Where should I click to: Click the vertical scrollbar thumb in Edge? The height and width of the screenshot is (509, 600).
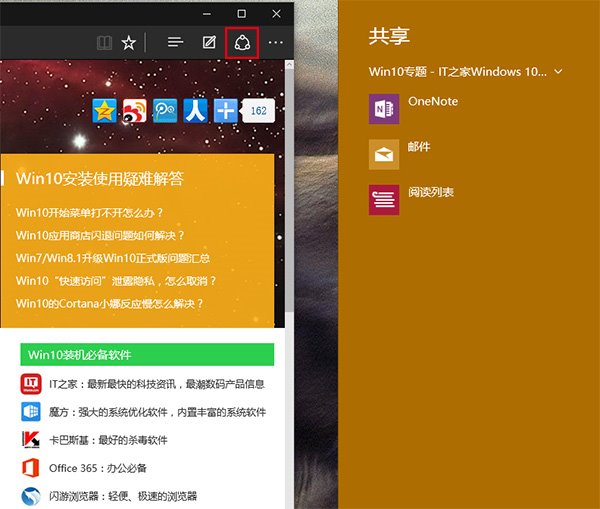[x=289, y=190]
